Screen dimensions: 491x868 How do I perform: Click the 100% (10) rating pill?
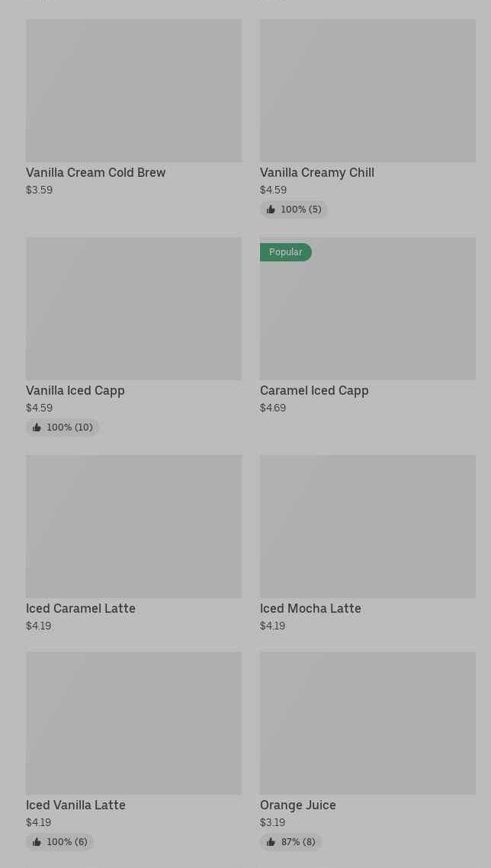click(63, 428)
